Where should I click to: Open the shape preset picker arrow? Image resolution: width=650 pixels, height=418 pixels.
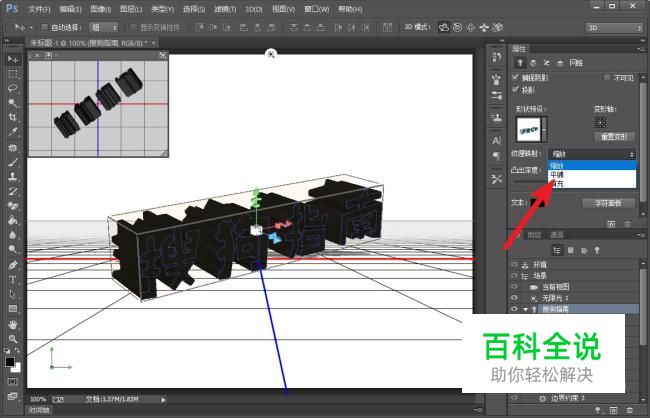point(544,129)
